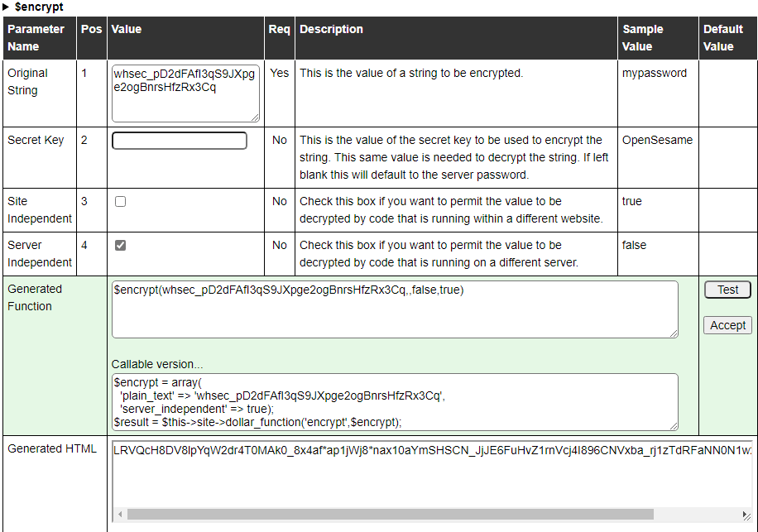This screenshot has height=532, width=758.
Task: Click the Sample Value column header
Action: (x=642, y=38)
